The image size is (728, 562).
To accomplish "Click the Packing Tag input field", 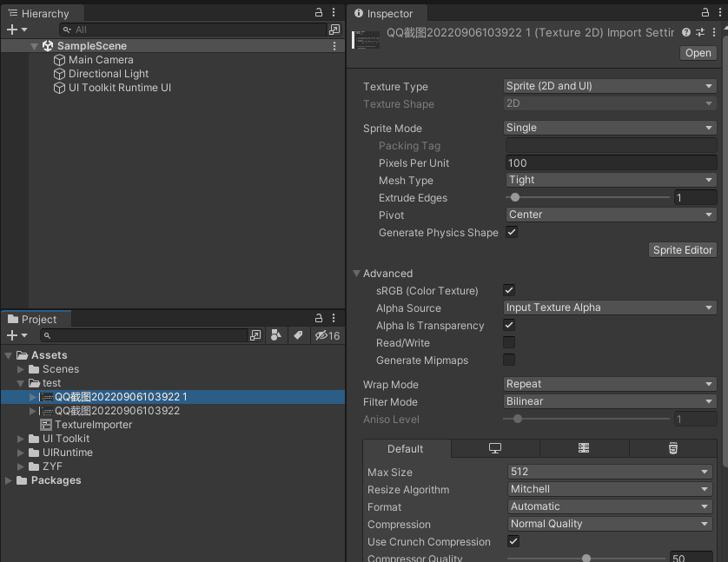I will click(x=611, y=145).
